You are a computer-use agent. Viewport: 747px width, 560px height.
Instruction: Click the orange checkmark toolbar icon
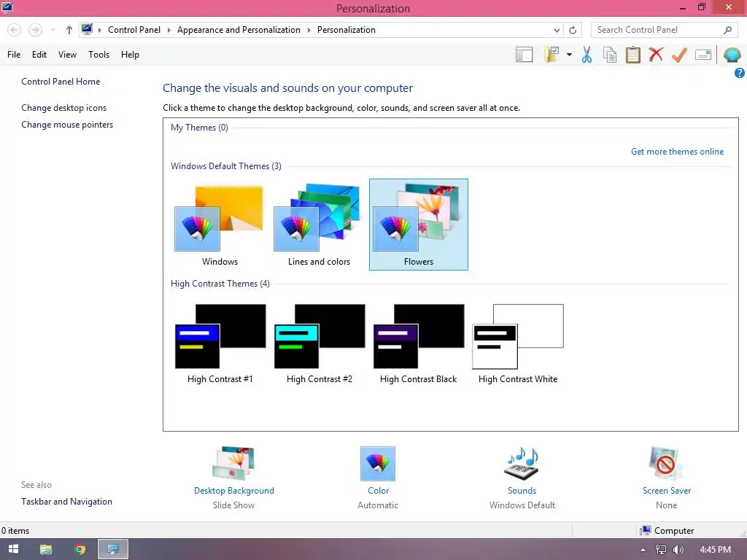click(x=679, y=55)
